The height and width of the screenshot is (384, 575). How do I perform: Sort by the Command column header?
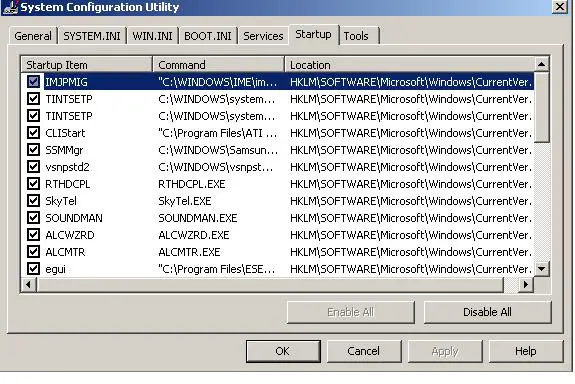coord(219,65)
